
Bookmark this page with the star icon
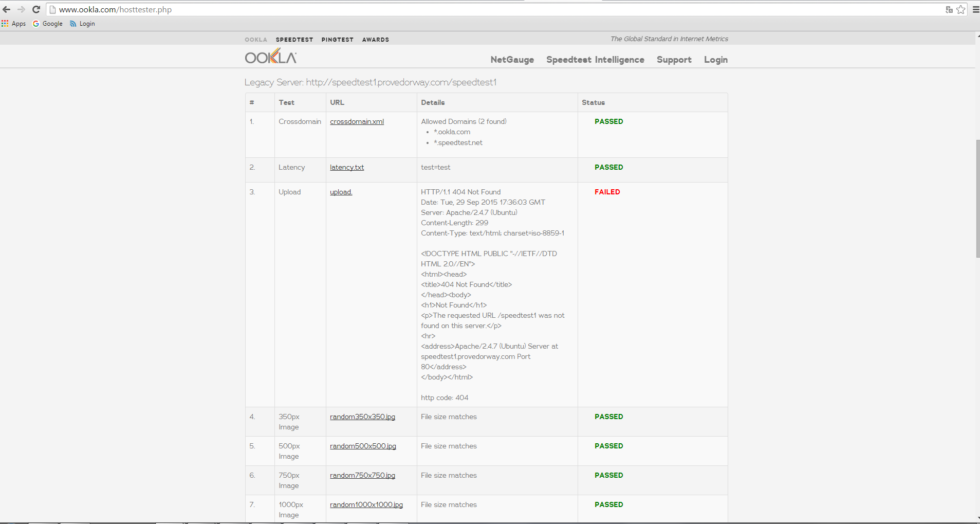tap(961, 9)
